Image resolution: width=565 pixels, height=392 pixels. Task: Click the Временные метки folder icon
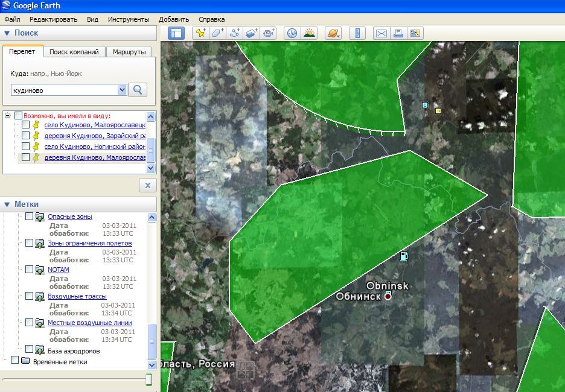tap(25, 360)
